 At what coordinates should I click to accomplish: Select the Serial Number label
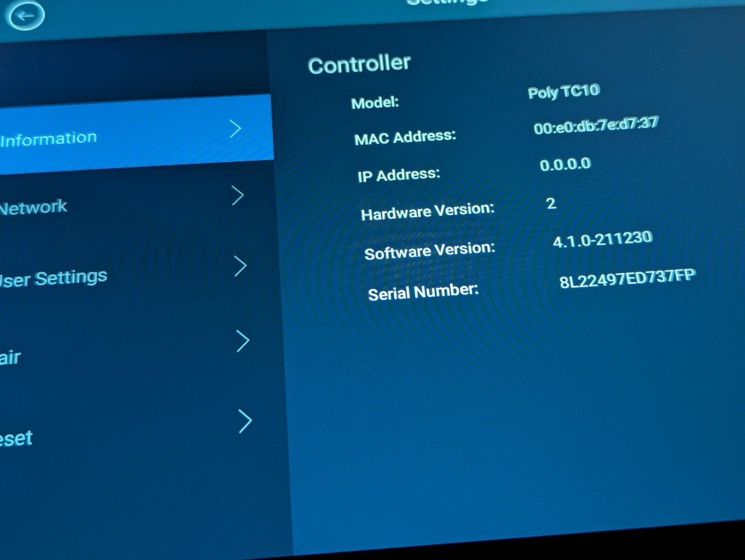click(x=423, y=292)
